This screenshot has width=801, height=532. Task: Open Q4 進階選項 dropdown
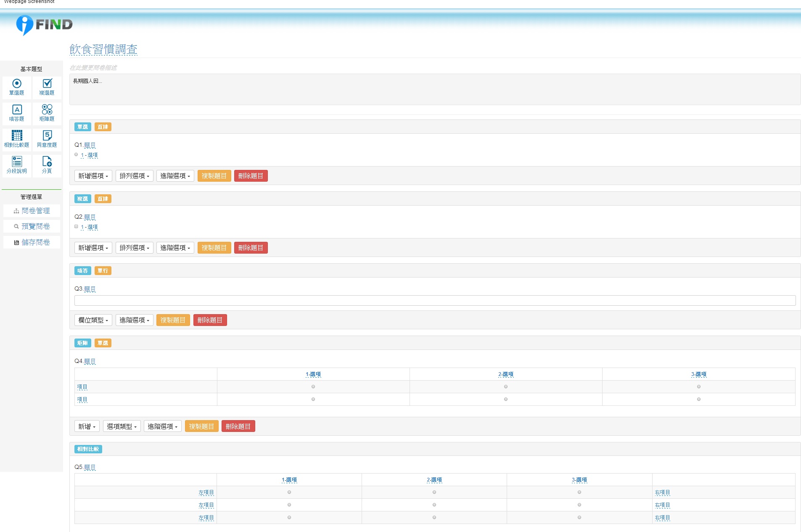click(163, 426)
